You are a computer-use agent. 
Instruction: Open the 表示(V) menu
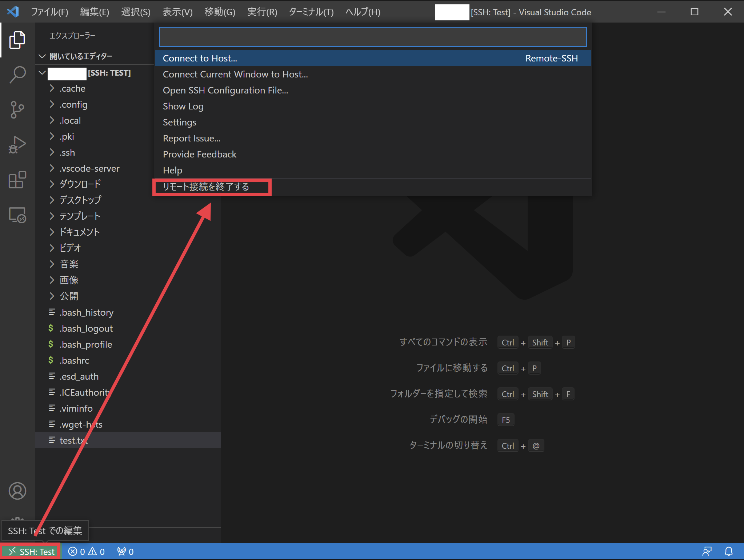(x=177, y=12)
